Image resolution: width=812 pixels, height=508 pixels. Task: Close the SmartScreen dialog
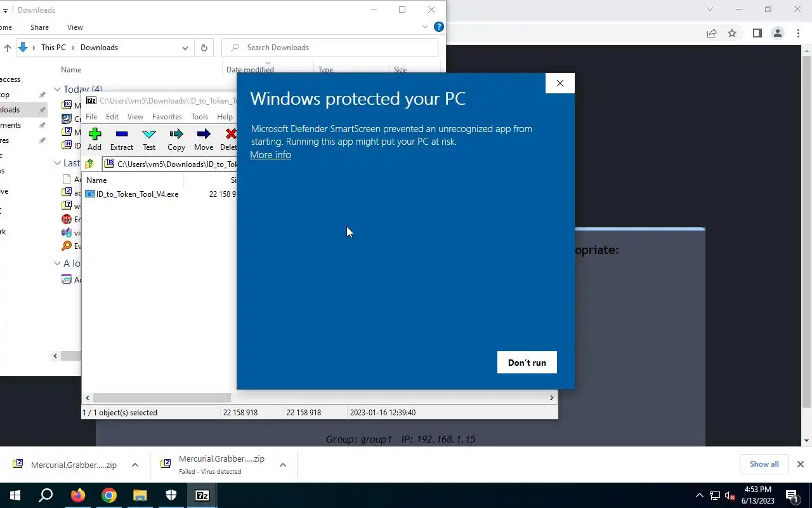click(560, 83)
